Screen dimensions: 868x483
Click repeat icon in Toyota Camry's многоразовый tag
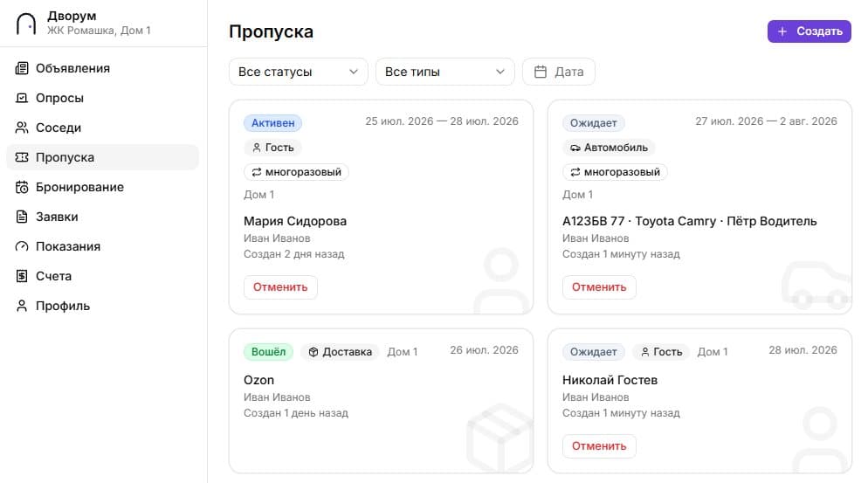tap(575, 172)
